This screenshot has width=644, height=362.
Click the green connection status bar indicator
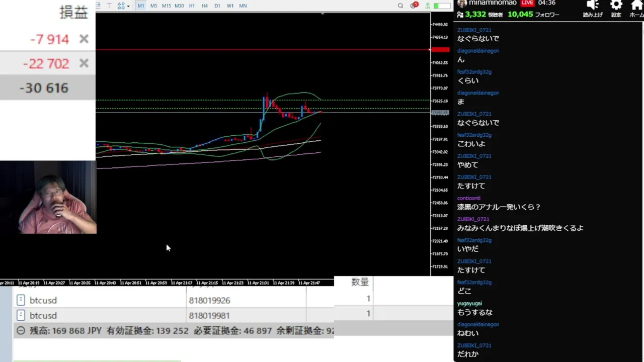[442, 6]
